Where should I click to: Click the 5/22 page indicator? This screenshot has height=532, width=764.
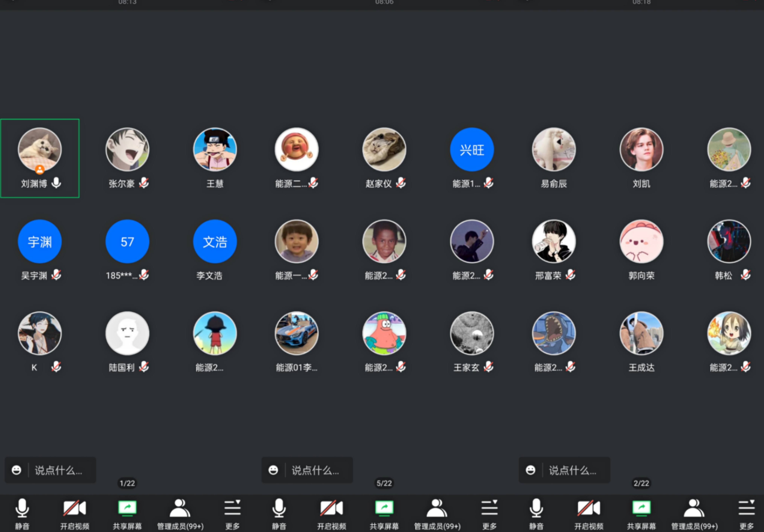(x=384, y=483)
